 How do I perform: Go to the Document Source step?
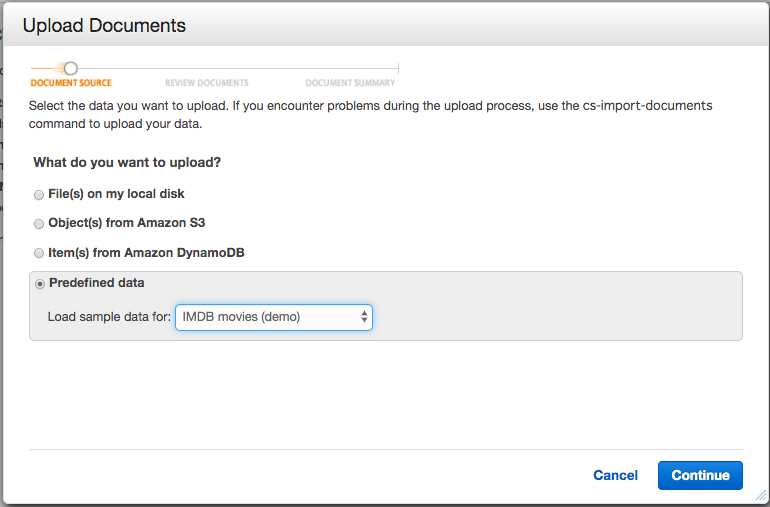[x=71, y=83]
